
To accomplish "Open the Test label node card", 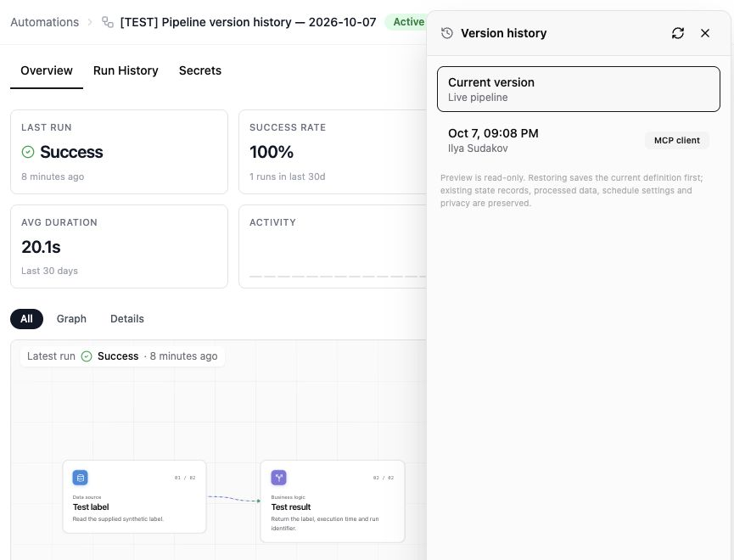I will click(134, 497).
